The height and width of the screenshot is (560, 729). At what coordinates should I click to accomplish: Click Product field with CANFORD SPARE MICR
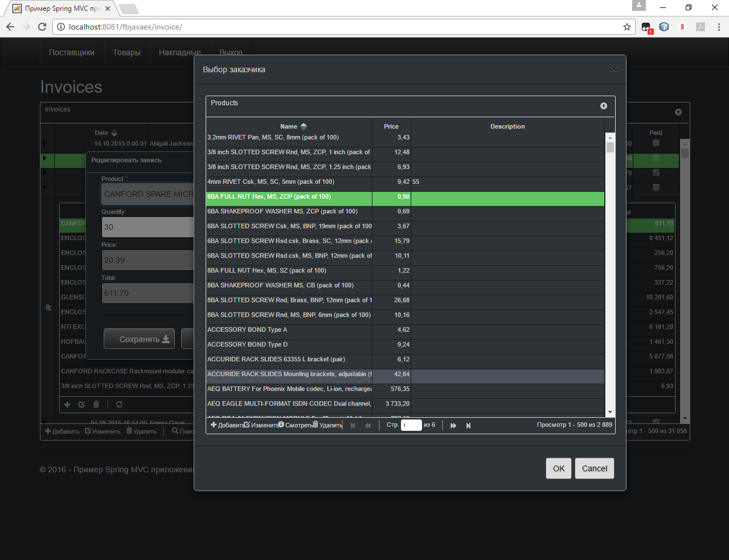[148, 194]
